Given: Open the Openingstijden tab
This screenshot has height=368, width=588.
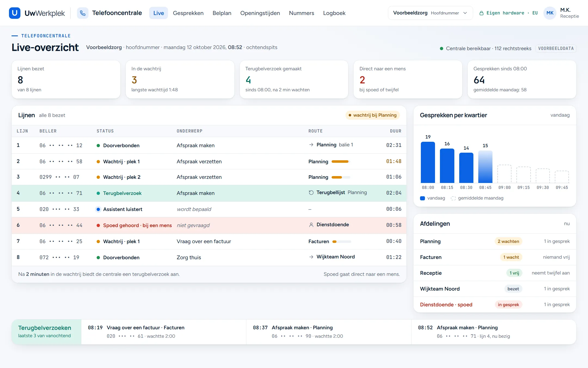Looking at the screenshot, I should [x=260, y=13].
